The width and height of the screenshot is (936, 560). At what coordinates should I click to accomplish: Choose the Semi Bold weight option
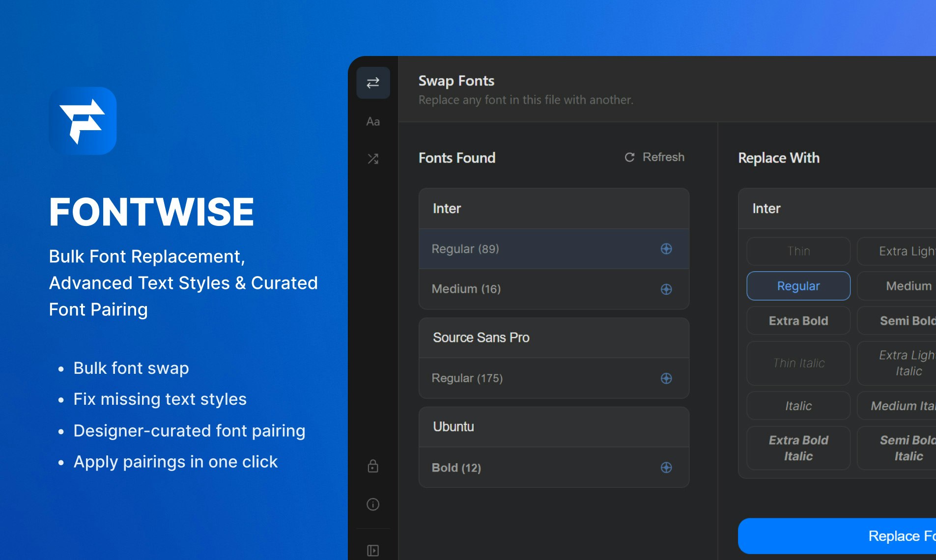pyautogui.click(x=897, y=321)
